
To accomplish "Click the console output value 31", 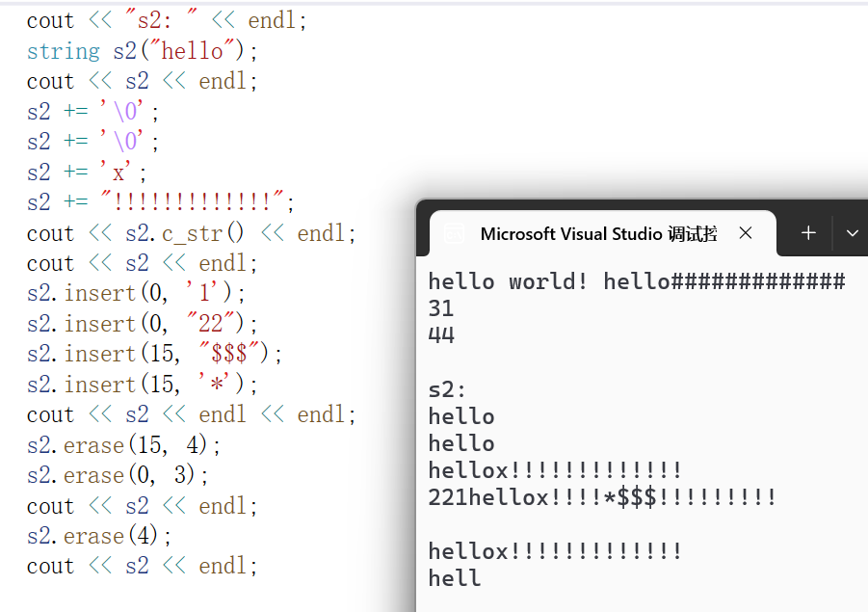I will pyautogui.click(x=441, y=308).
